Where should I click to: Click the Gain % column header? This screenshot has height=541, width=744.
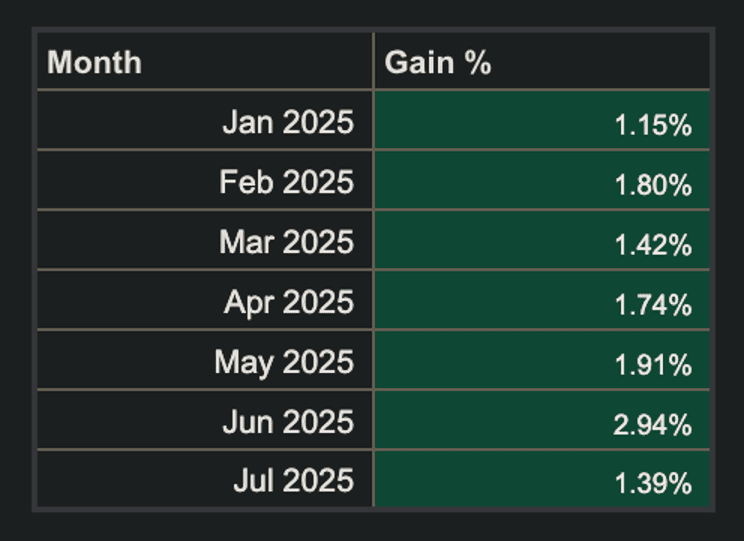coord(438,63)
